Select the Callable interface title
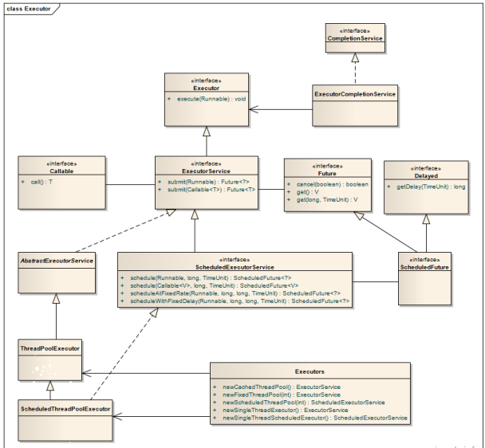The height and width of the screenshot is (448, 485). [61, 171]
